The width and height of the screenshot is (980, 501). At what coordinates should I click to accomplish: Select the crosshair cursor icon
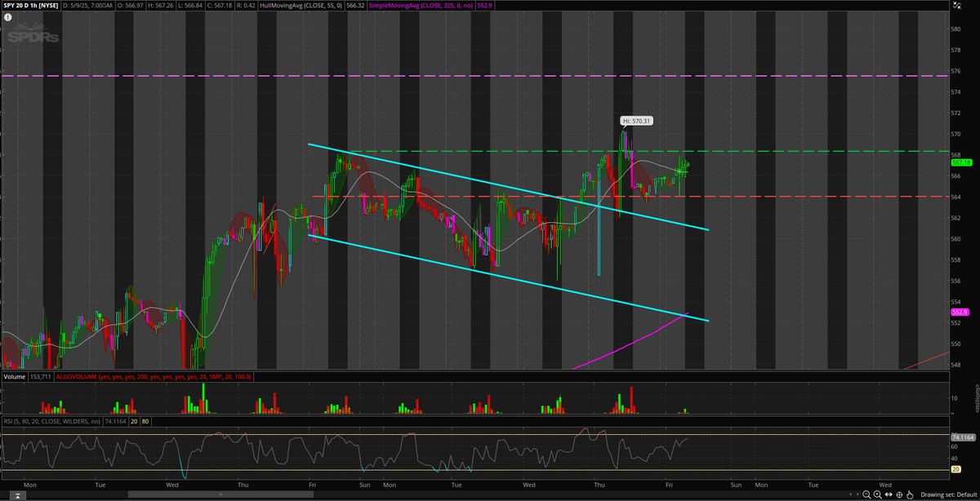pyautogui.click(x=899, y=494)
